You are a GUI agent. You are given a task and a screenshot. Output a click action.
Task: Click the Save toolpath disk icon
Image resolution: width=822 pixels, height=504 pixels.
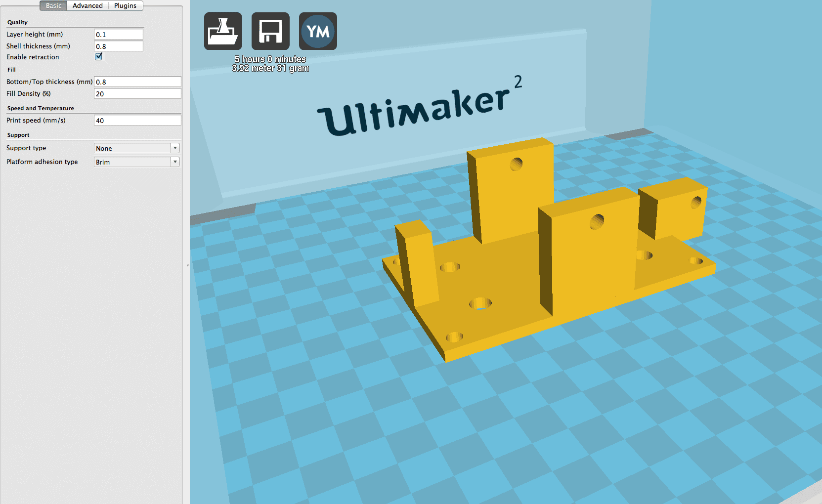pyautogui.click(x=270, y=31)
